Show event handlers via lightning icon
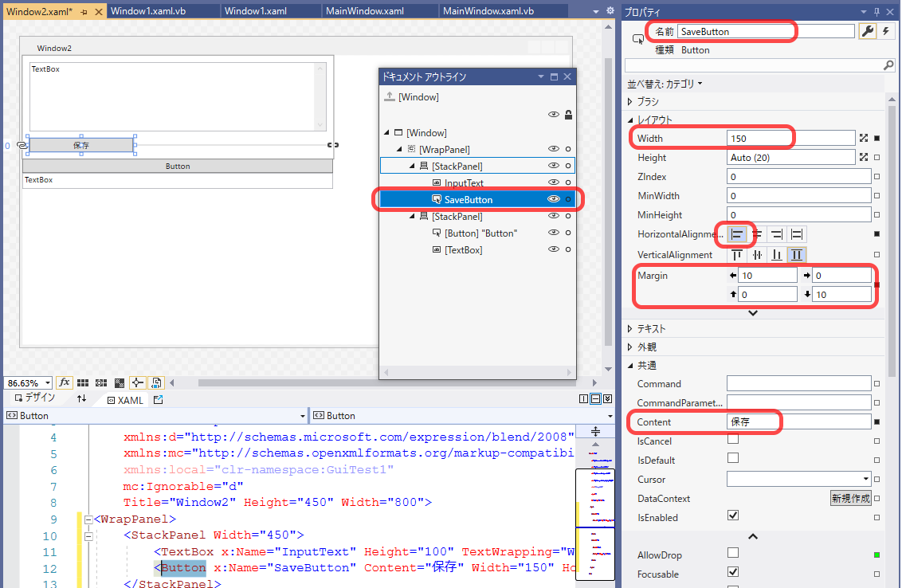 [x=886, y=31]
